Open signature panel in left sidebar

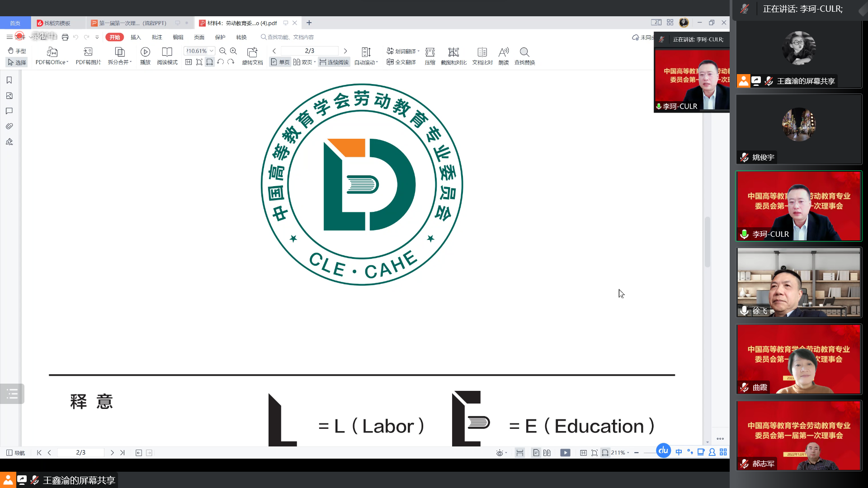pyautogui.click(x=9, y=141)
